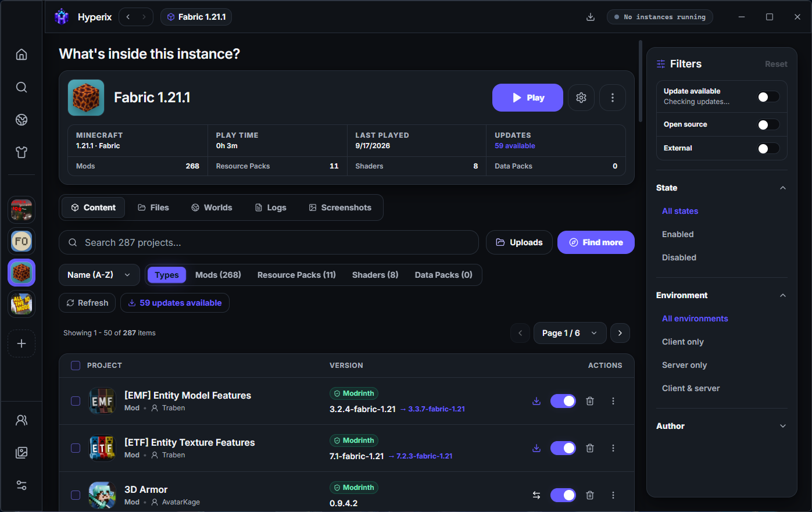Download update for Entity Model Features

(536, 401)
